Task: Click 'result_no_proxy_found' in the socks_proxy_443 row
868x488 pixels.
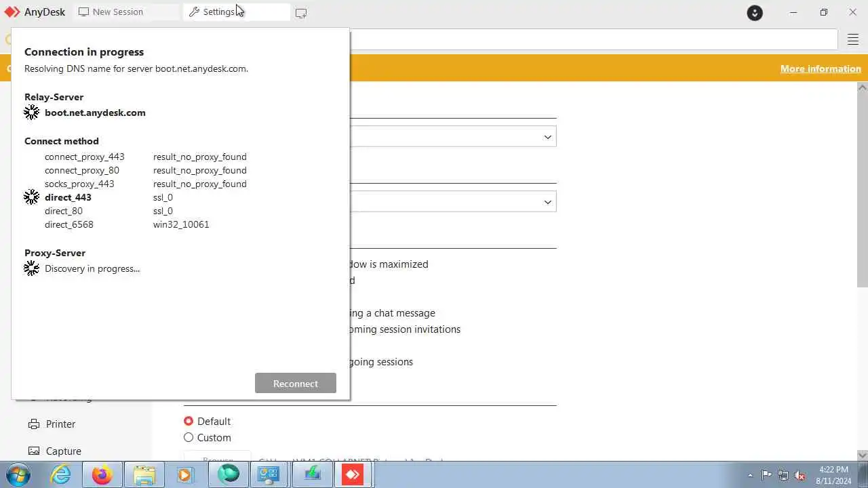Action: pos(200,184)
